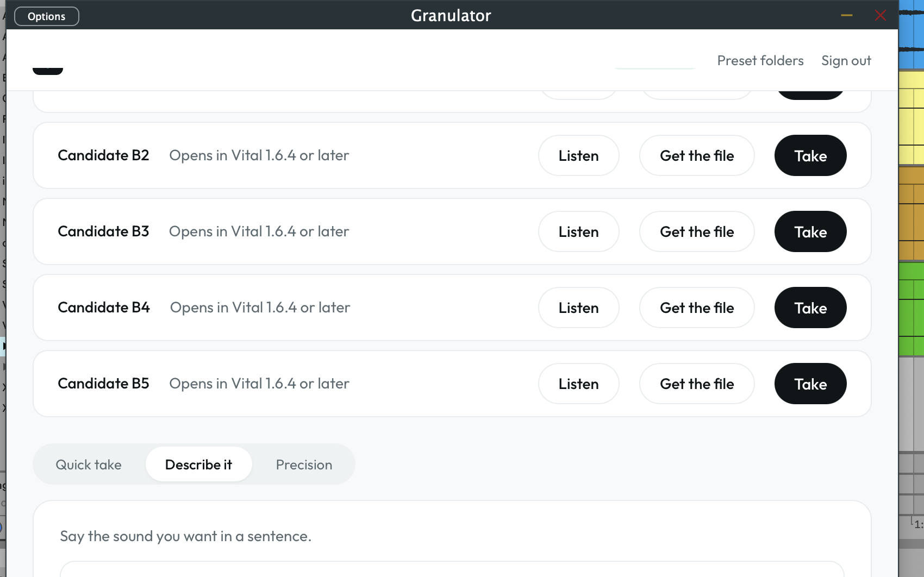The image size is (924, 577).
Task: Click Candidate B5's 'Opens in Vital 1.6.4' note
Action: [259, 384]
